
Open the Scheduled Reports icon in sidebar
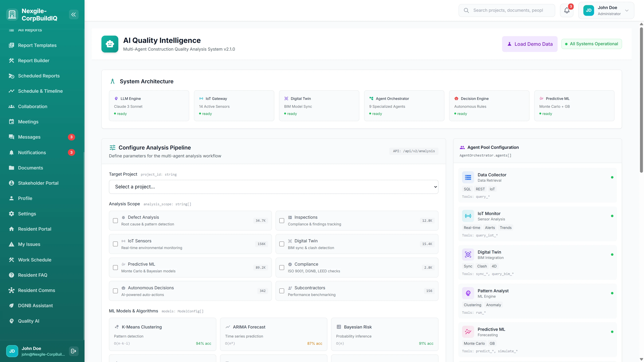click(12, 76)
